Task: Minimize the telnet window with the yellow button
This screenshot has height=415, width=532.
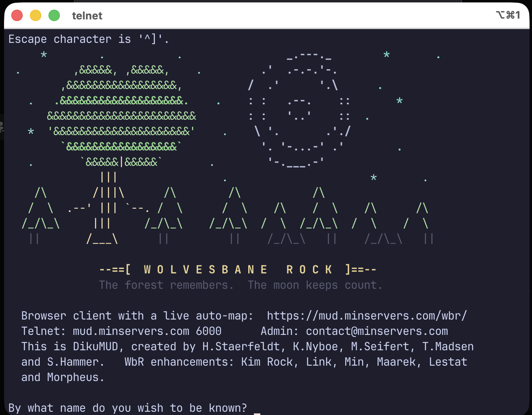Action: click(36, 15)
